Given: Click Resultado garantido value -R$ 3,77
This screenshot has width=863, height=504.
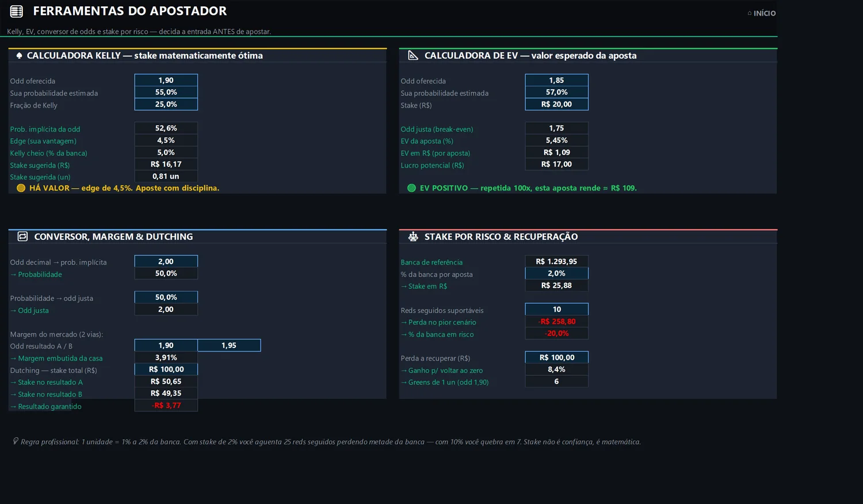Looking at the screenshot, I should [166, 406].
